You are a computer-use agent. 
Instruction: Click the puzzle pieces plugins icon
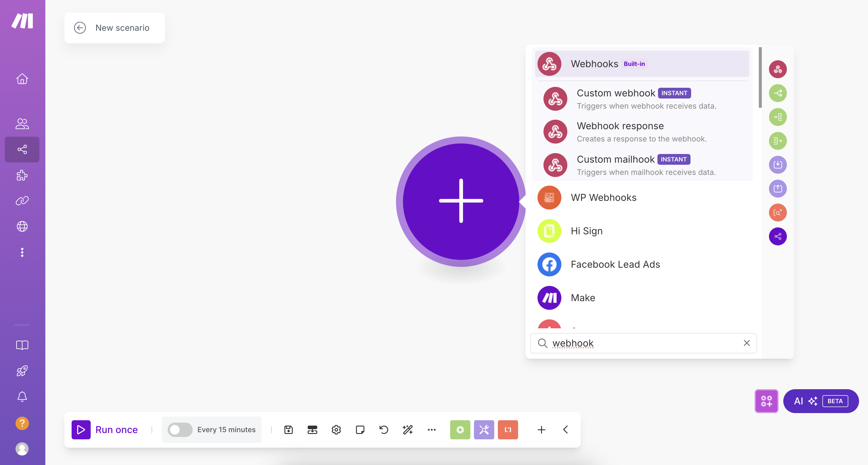[22, 175]
